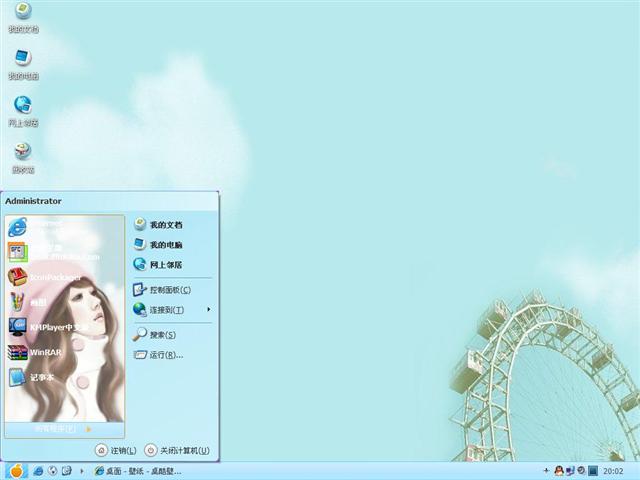Viewport: 640px width, 480px height.
Task: Open the Paint program with pencil cup icon
Action: 65,302
